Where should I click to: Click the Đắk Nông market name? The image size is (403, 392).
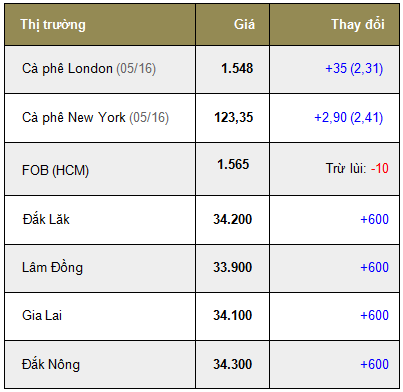click(51, 364)
